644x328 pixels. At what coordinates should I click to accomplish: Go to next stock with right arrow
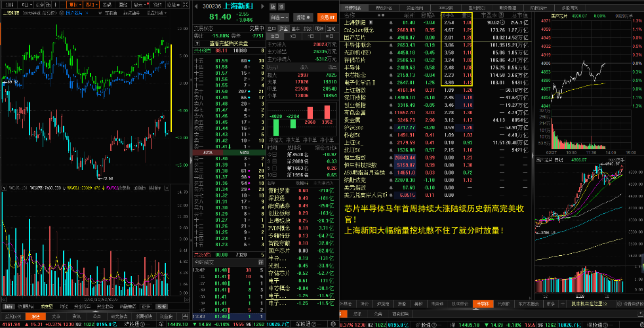(x=262, y=6)
